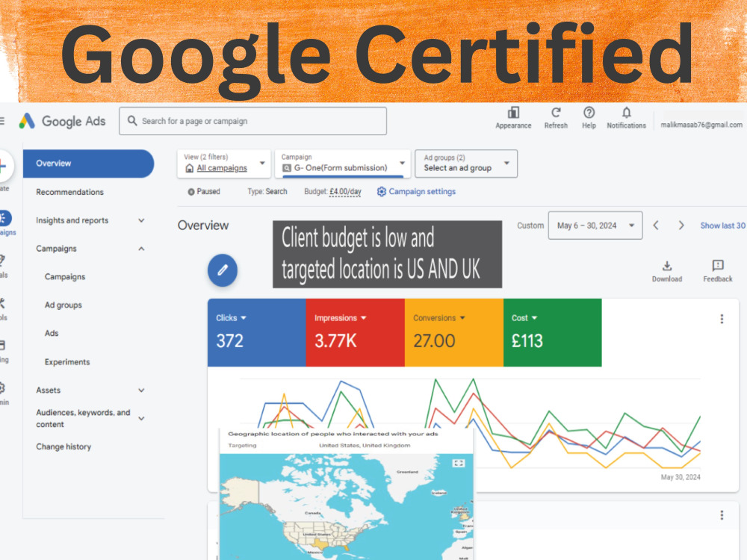Open the Select an ad group dropdown

pos(466,164)
